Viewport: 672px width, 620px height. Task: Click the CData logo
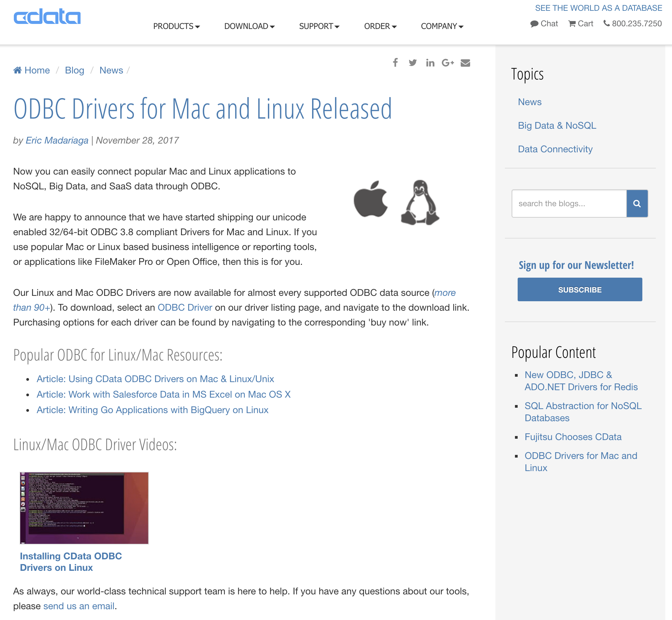click(47, 17)
